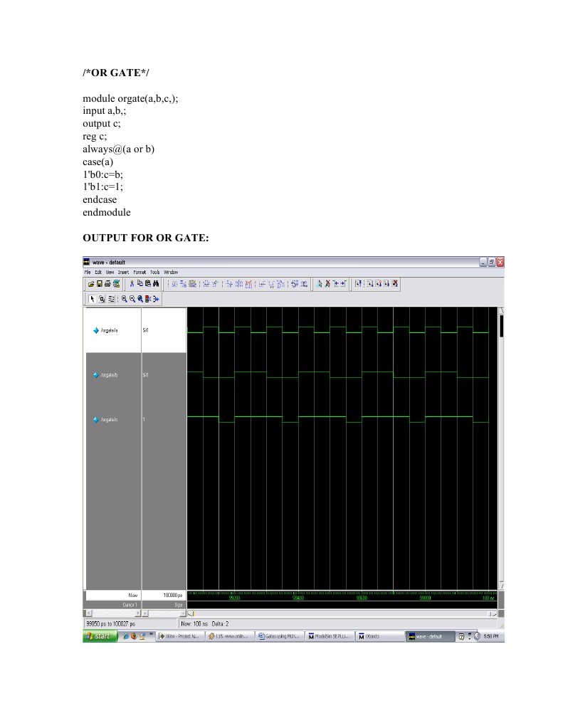563x728 pixels.
Task: Click the Save icon in the toolbar
Action: [98, 283]
